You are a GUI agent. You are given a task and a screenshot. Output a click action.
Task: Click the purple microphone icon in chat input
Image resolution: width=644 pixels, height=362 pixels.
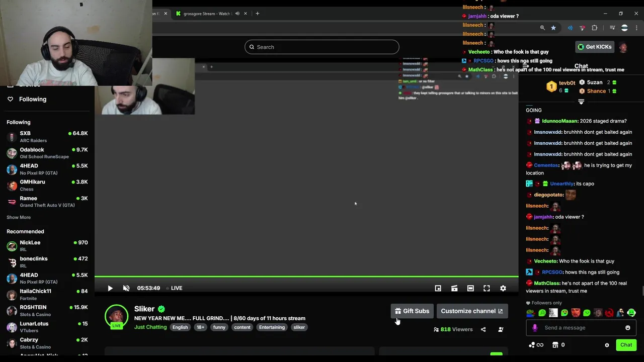tap(535, 328)
